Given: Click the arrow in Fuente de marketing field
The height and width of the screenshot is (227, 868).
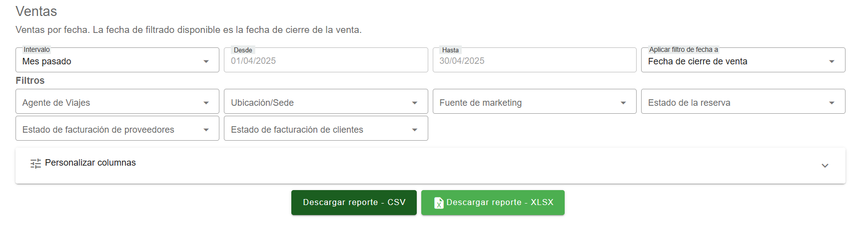Looking at the screenshot, I should coord(623,103).
